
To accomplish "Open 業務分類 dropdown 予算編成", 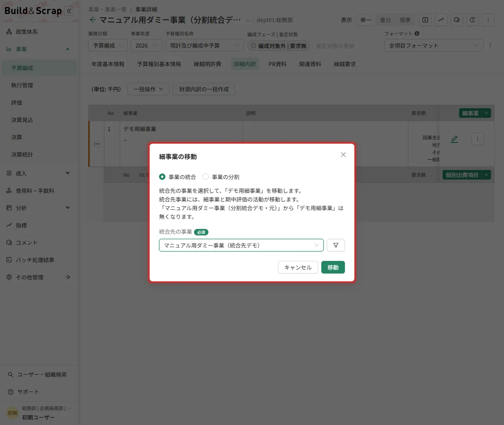I will [x=108, y=46].
